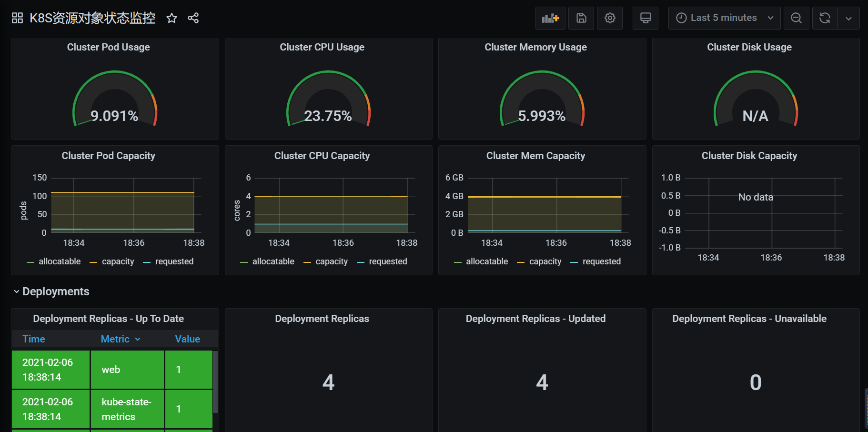868x432 pixels.
Task: Open Cluster CPU Capacity panel title menu
Action: [x=322, y=156]
